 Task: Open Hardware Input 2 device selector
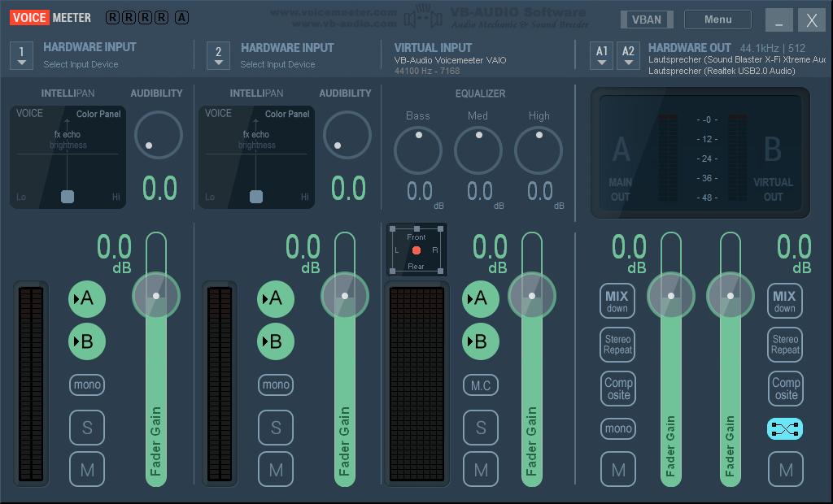(218, 55)
